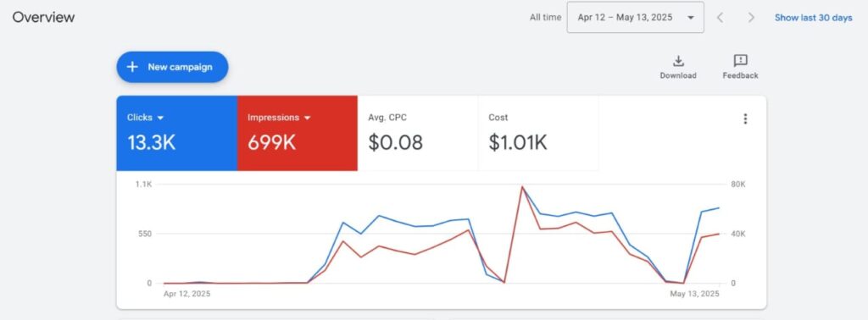The width and height of the screenshot is (868, 320).
Task: Click the Download text label
Action: pos(678,75)
